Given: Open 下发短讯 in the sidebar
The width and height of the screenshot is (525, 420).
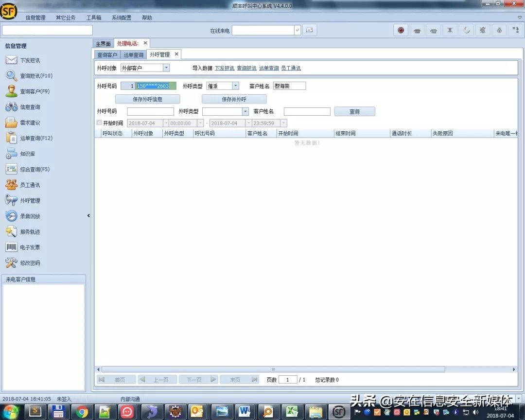Looking at the screenshot, I should pyautogui.click(x=30, y=60).
